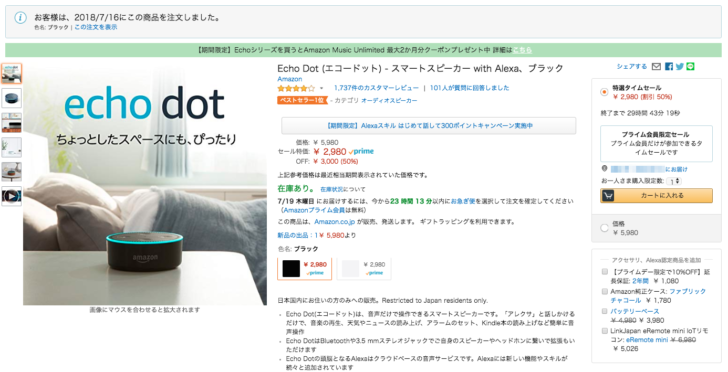Screen dimensions: 728x372
Task: Share the product via email envelope icon
Action: tap(656, 67)
